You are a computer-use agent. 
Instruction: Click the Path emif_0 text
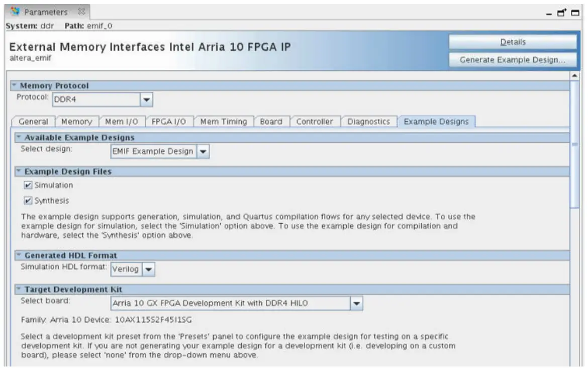point(88,26)
